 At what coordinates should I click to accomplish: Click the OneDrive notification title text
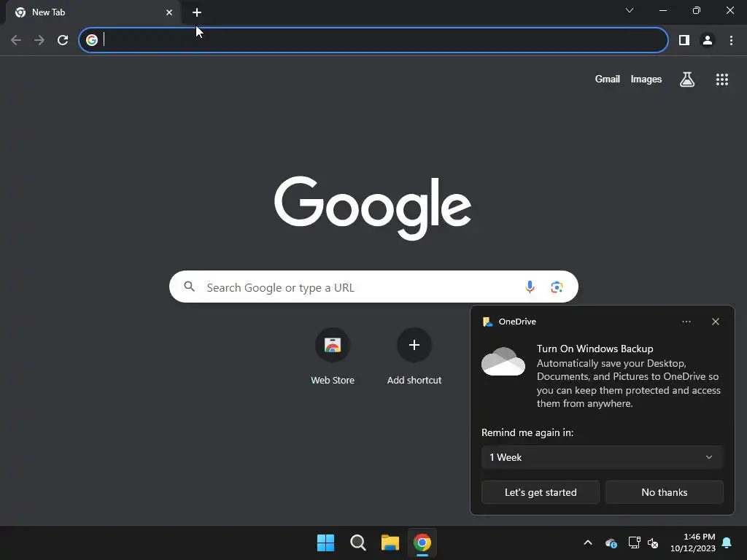[x=517, y=322]
